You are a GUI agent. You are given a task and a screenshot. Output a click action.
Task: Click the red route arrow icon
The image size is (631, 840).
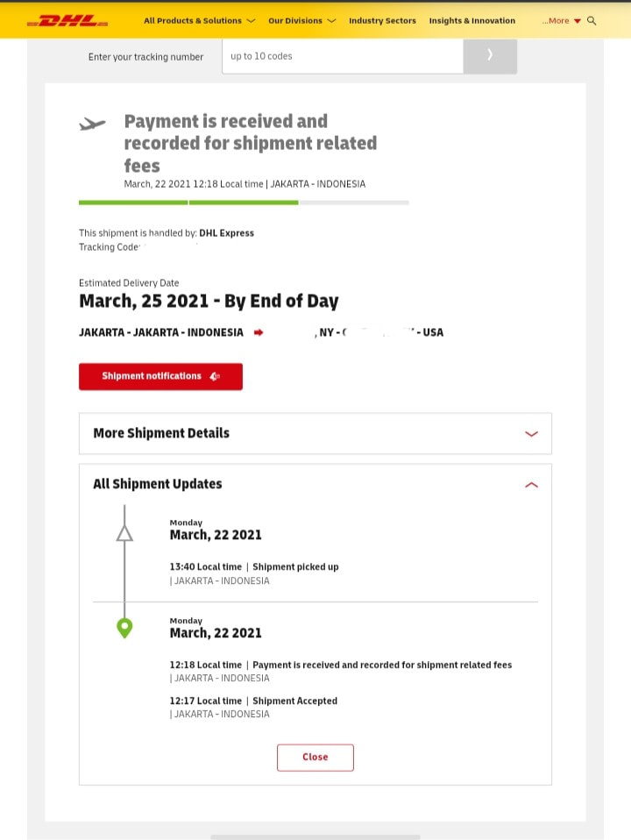pyautogui.click(x=259, y=332)
